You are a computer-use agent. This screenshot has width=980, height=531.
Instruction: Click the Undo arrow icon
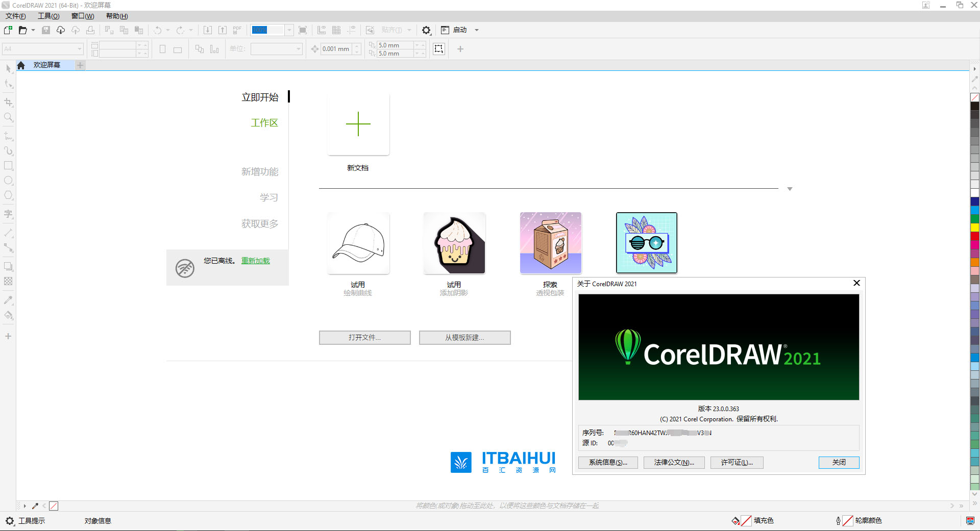(158, 30)
